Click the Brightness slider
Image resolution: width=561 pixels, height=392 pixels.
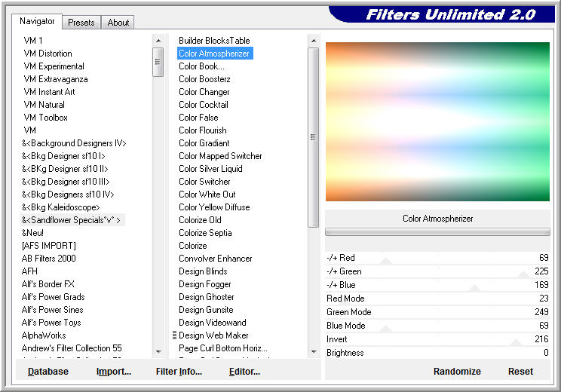[437, 353]
